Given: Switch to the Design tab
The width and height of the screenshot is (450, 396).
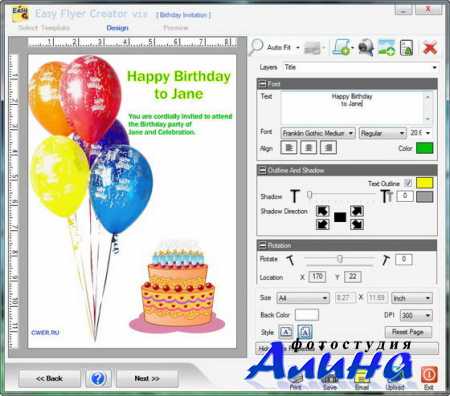Looking at the screenshot, I should 117,28.
